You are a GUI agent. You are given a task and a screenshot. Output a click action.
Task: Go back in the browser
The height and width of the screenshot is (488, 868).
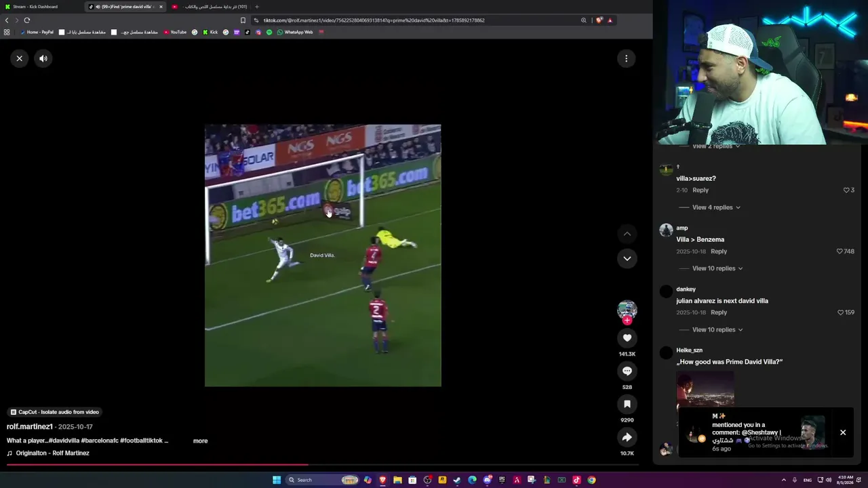tap(7, 20)
